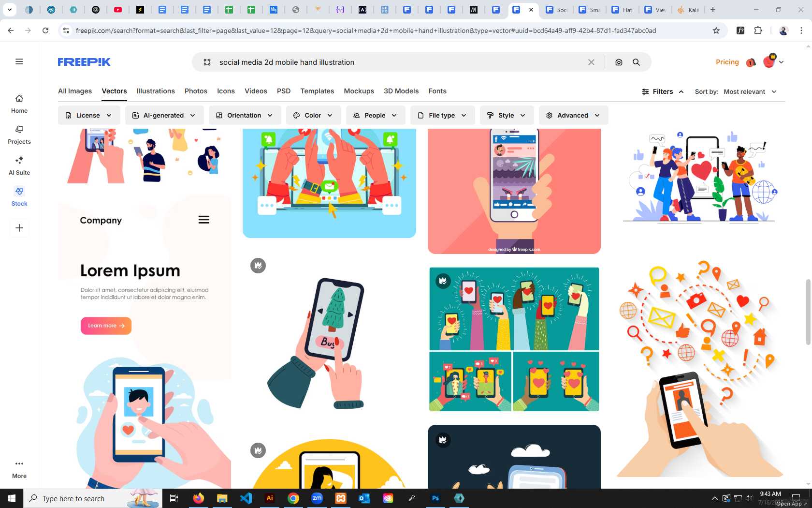Expand the Advanced filter

coord(573,115)
